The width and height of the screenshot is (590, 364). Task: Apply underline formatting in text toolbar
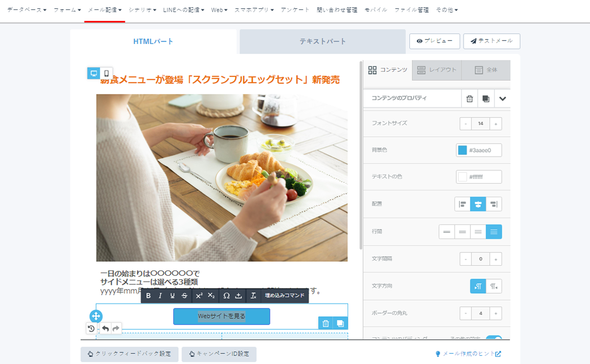(172, 296)
